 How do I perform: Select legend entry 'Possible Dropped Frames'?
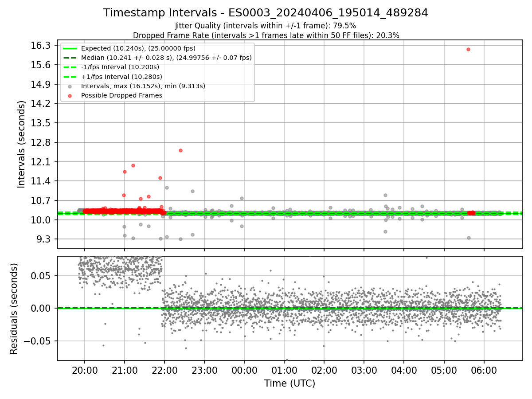point(122,95)
